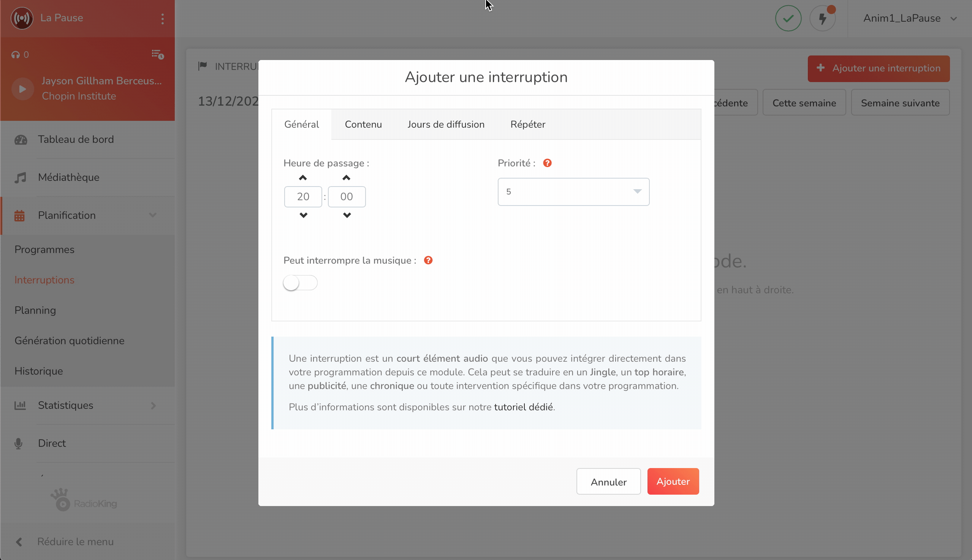Click the hour input field showing 20
The image size is (972, 560).
point(303,196)
